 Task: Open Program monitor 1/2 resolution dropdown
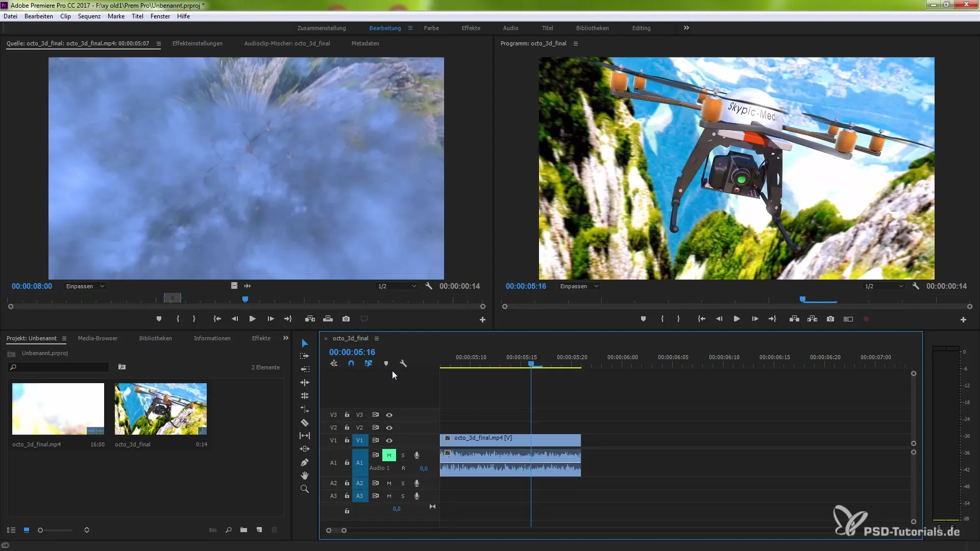click(884, 286)
